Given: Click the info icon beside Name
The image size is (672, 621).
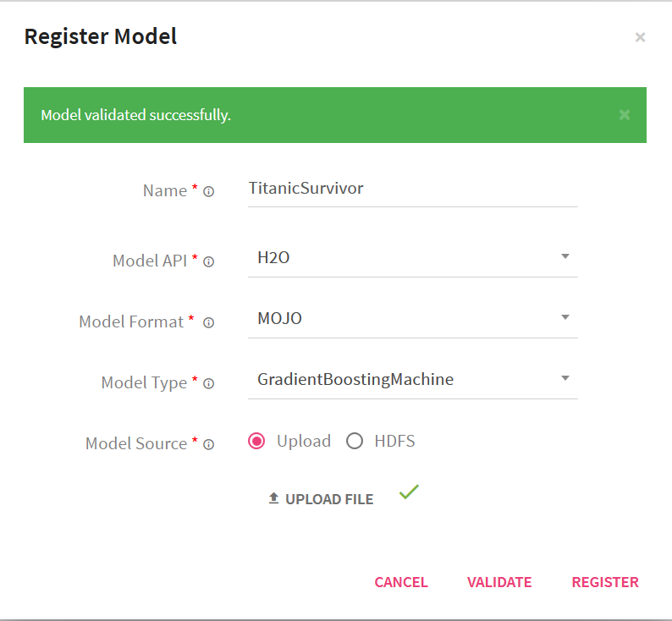Looking at the screenshot, I should pos(208,192).
